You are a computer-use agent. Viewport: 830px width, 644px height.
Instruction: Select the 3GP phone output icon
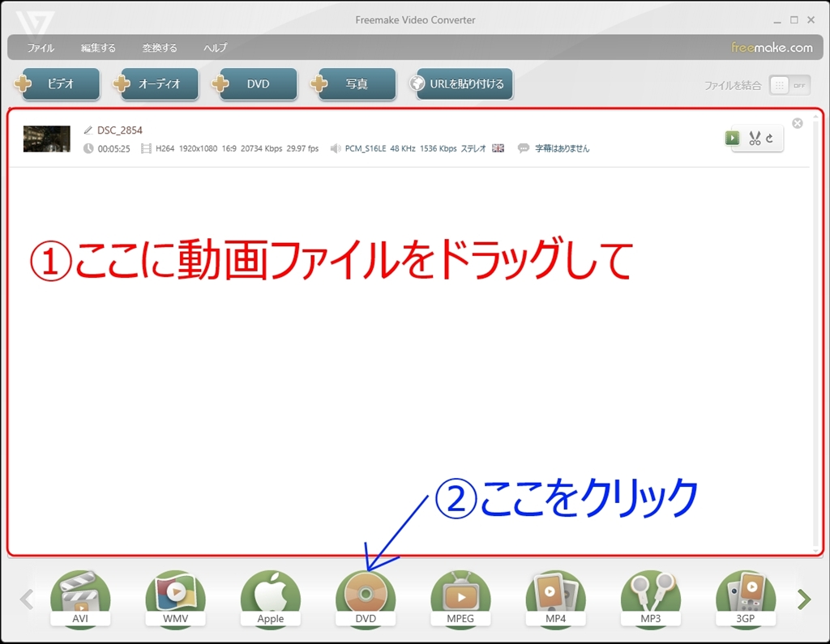pos(746,599)
